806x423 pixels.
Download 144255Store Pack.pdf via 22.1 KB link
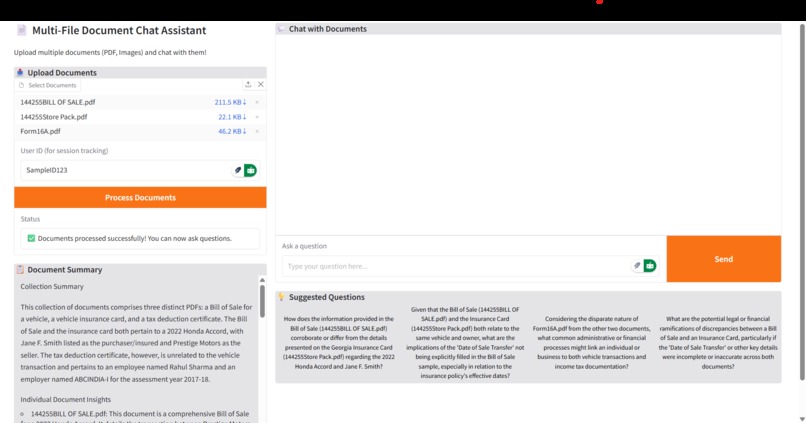(232, 117)
